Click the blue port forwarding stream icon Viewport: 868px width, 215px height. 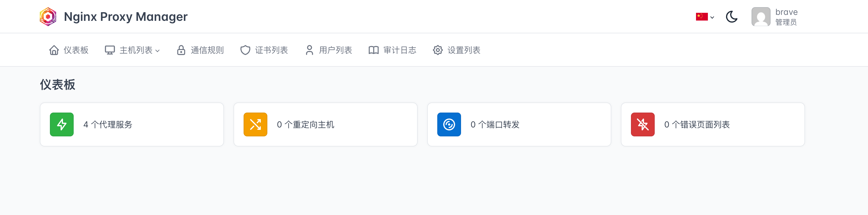point(449,124)
